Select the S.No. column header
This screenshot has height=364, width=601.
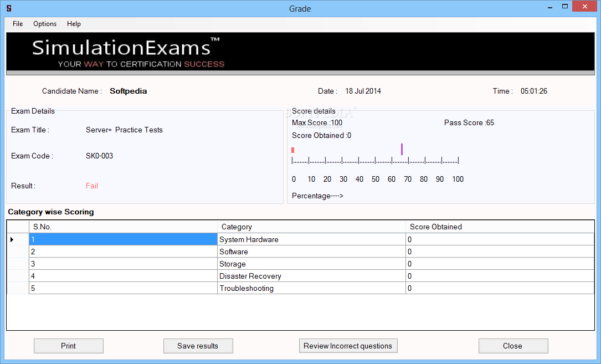tap(124, 227)
